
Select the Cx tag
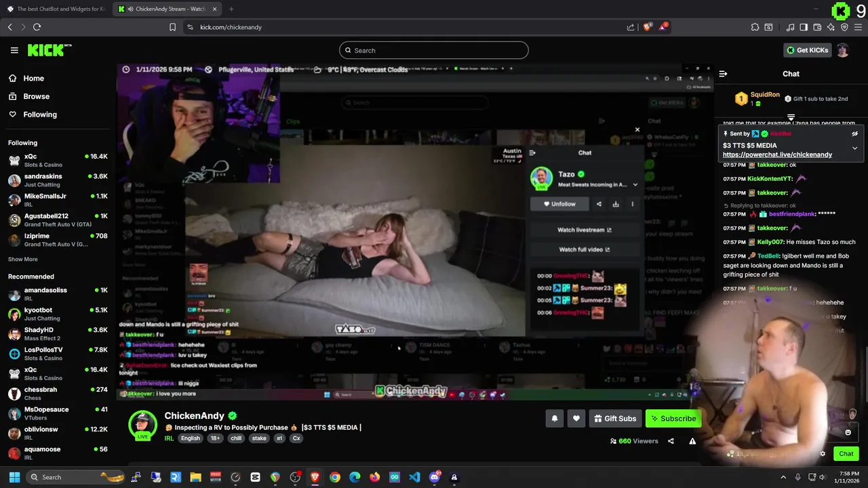[x=296, y=439]
